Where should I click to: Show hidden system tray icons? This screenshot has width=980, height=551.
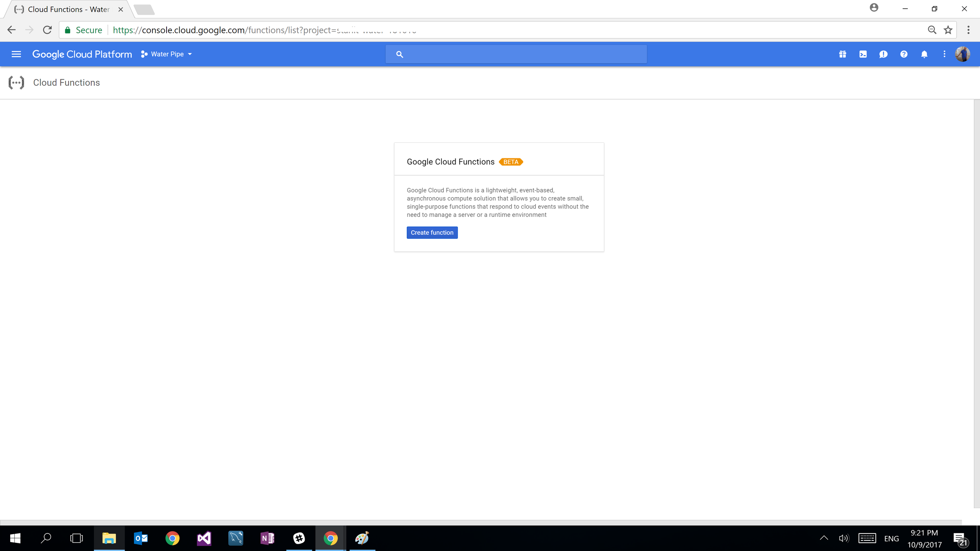click(x=824, y=538)
